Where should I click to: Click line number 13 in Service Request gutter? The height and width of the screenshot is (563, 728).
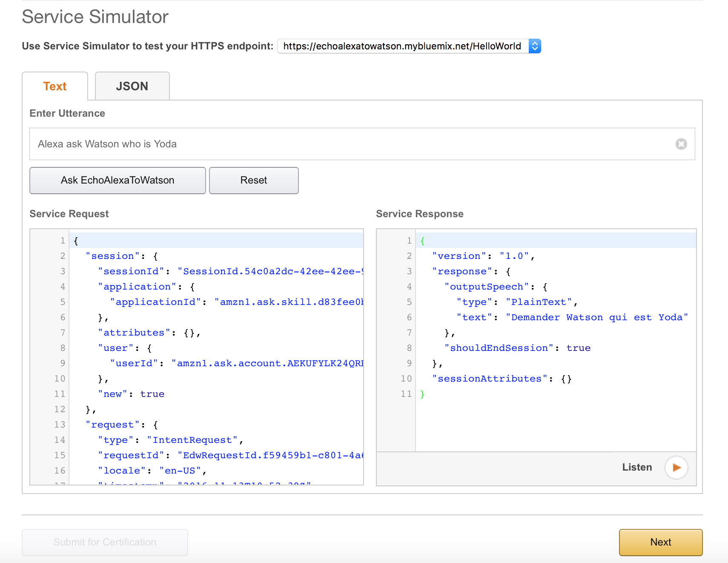60,425
